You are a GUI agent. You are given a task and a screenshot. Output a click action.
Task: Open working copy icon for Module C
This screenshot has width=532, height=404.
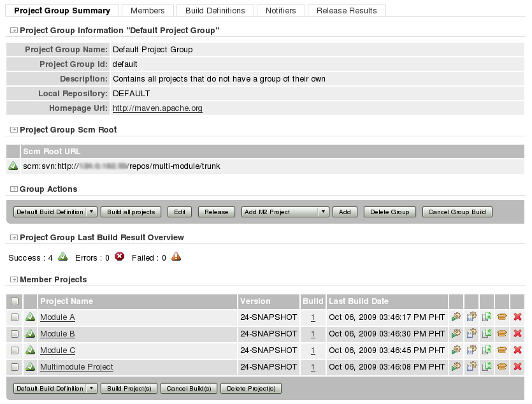[487, 350]
